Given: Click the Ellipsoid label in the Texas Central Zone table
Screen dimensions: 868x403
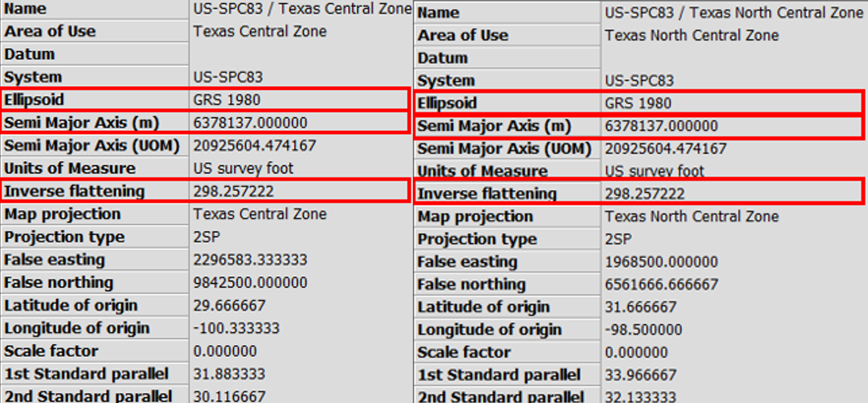Looking at the screenshot, I should coord(34,100).
